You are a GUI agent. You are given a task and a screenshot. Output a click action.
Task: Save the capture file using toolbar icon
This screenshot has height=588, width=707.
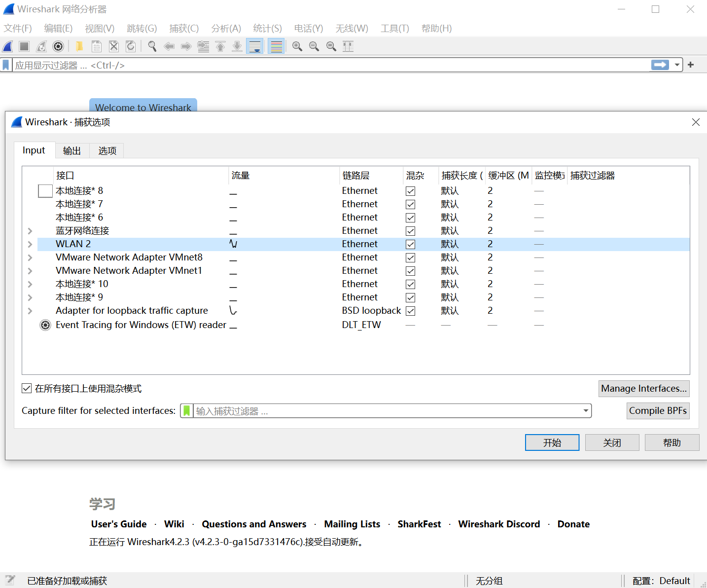97,46
